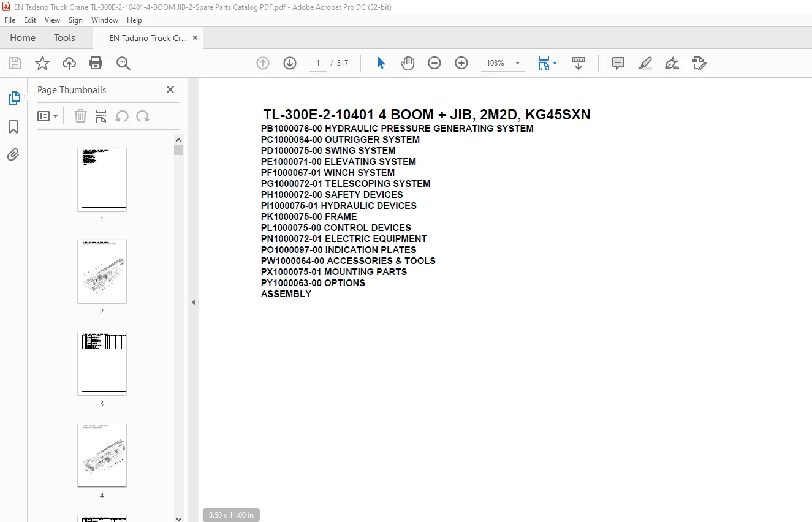
Task: Click the PO1000097-00 INDICATION PLATES line
Action: tap(339, 250)
